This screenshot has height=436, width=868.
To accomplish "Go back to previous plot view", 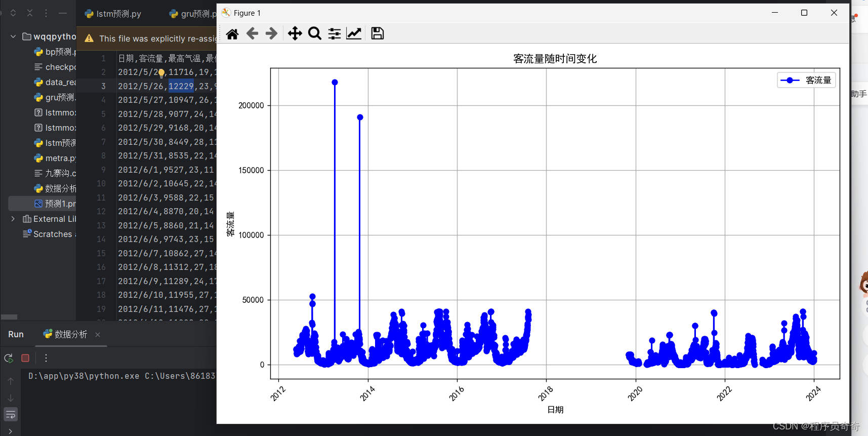I will tap(252, 34).
